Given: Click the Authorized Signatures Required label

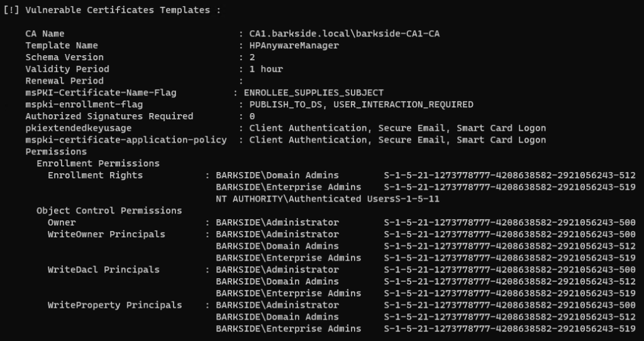Looking at the screenshot, I should (109, 116).
